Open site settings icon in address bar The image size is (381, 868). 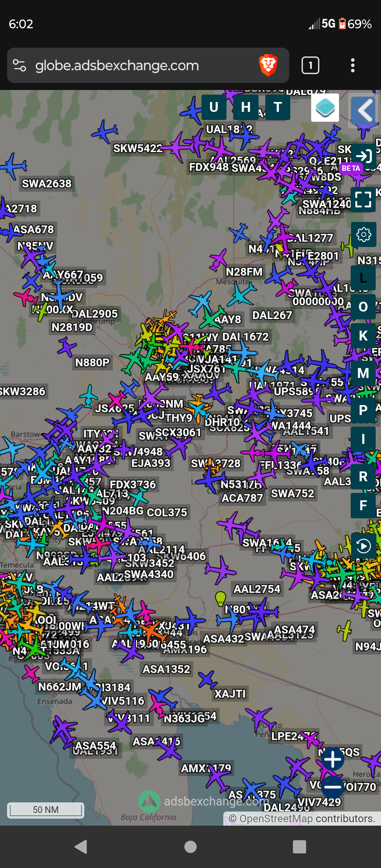click(x=19, y=65)
